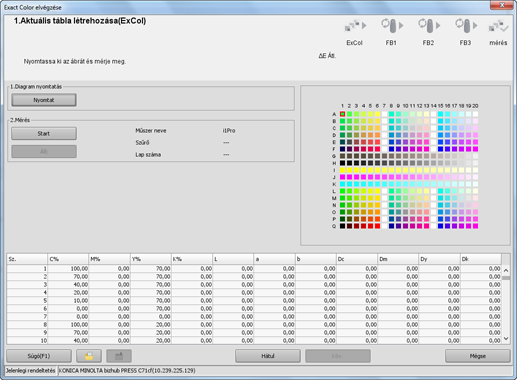The width and height of the screenshot is (517, 380).
Task: Select the FB3 feedback step icon
Action: click(466, 26)
